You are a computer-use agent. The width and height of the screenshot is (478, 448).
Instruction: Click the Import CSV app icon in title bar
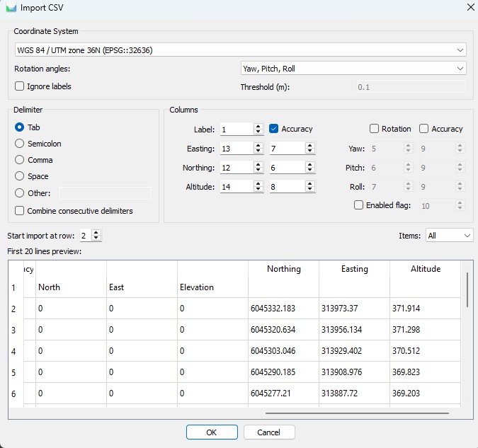pos(11,8)
